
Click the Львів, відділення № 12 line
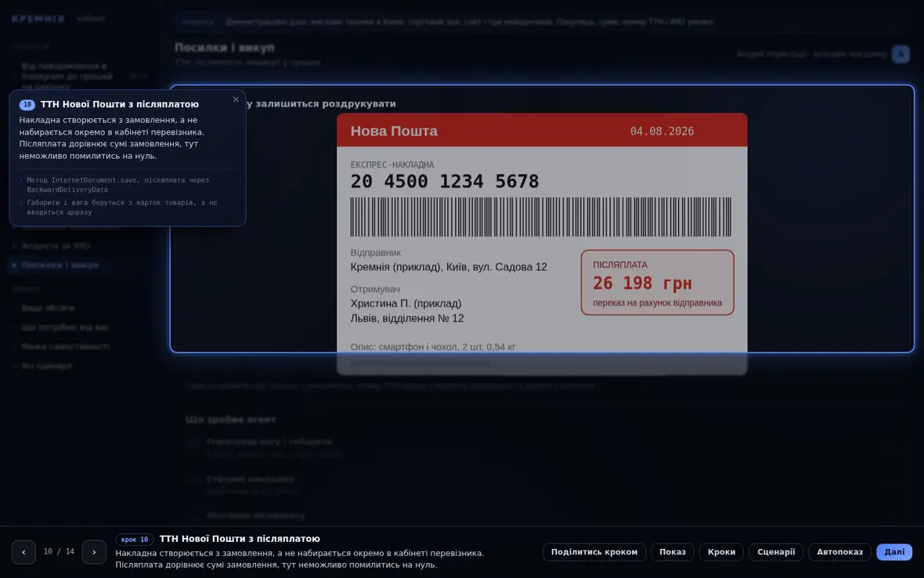point(406,318)
